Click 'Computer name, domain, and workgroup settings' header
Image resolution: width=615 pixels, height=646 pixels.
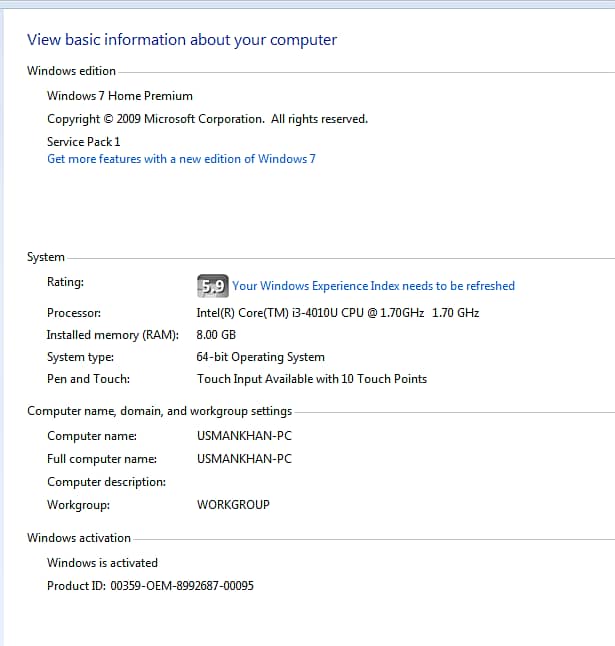159,411
